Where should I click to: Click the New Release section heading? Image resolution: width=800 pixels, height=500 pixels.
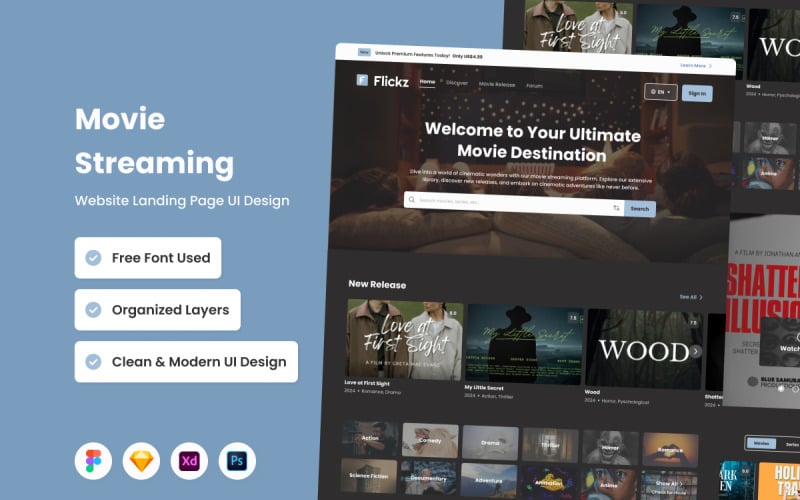[377, 284]
